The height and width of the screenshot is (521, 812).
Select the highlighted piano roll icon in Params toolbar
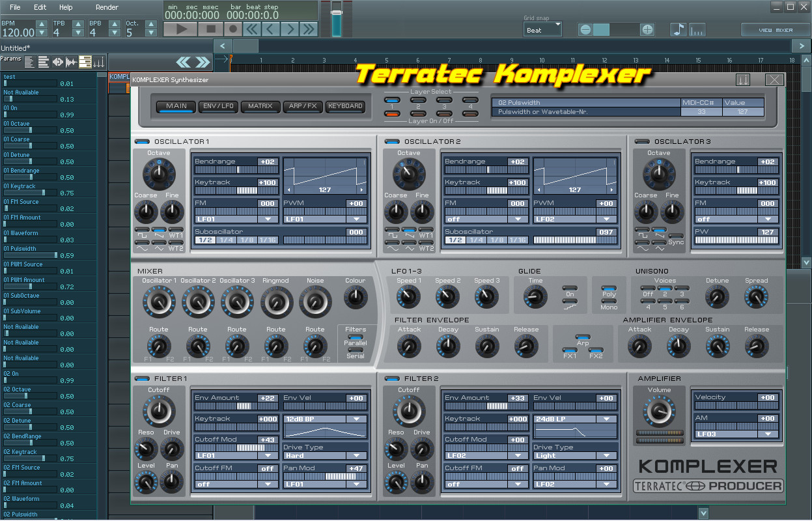(85, 62)
